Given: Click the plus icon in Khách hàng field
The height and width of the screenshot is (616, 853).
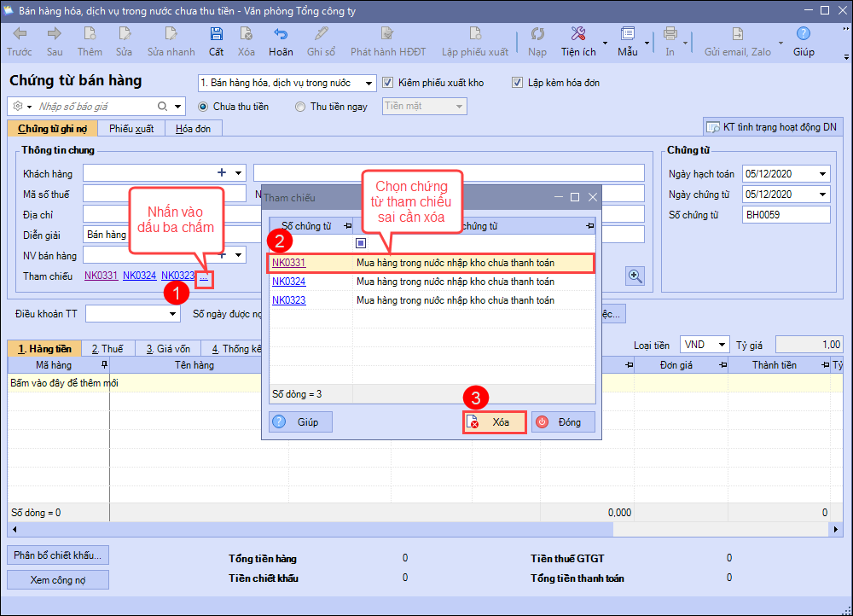Looking at the screenshot, I should tap(221, 173).
